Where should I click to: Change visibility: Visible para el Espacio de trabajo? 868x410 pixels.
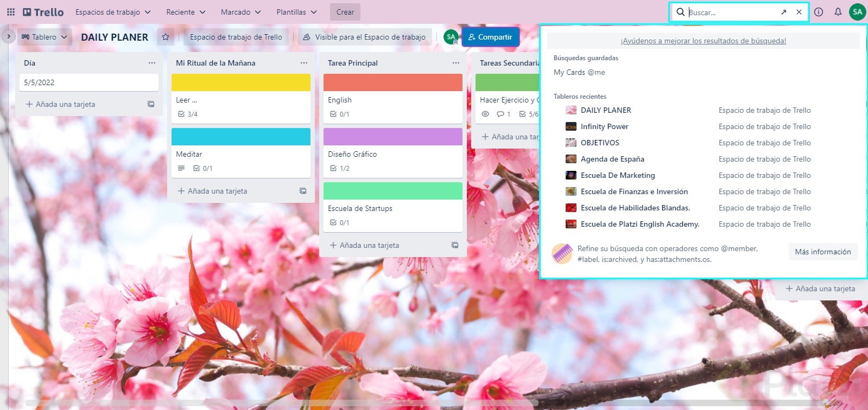[x=365, y=37]
